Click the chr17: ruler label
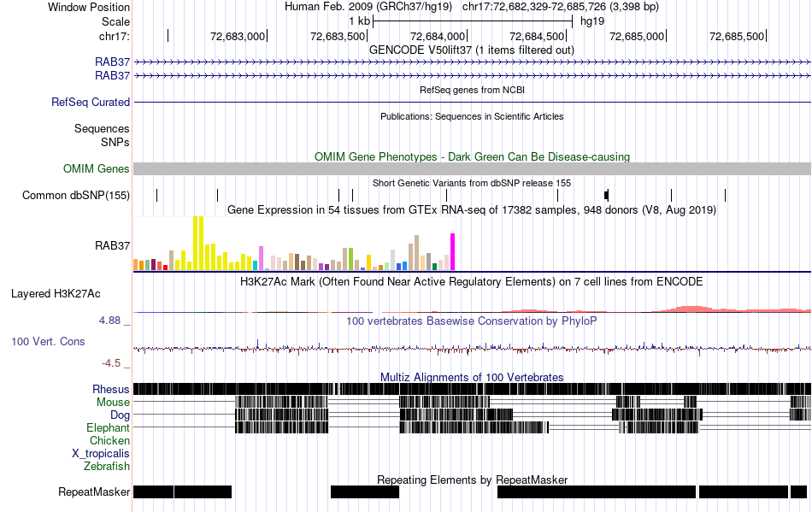This screenshot has width=812, height=512. pos(114,36)
